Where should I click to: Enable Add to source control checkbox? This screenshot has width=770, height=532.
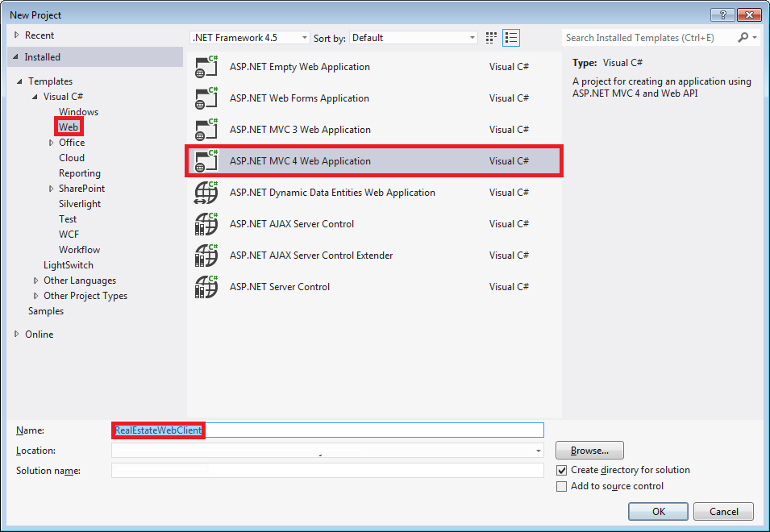coord(562,486)
